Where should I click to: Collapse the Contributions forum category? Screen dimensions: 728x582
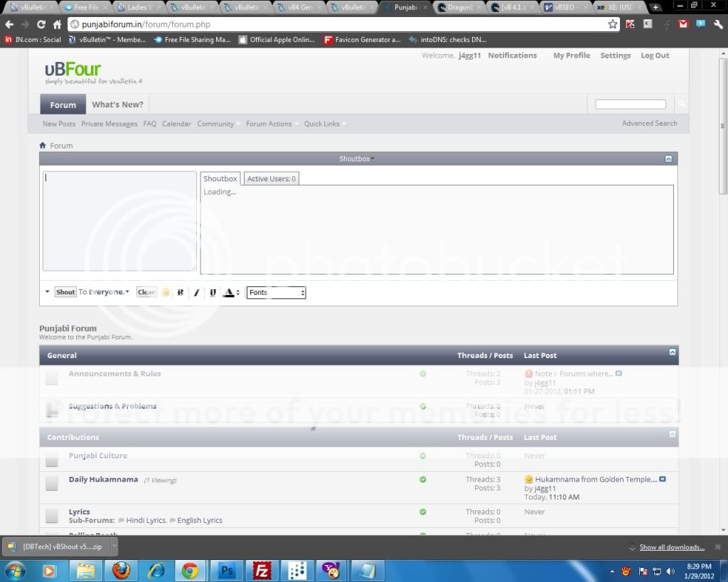coord(673,434)
